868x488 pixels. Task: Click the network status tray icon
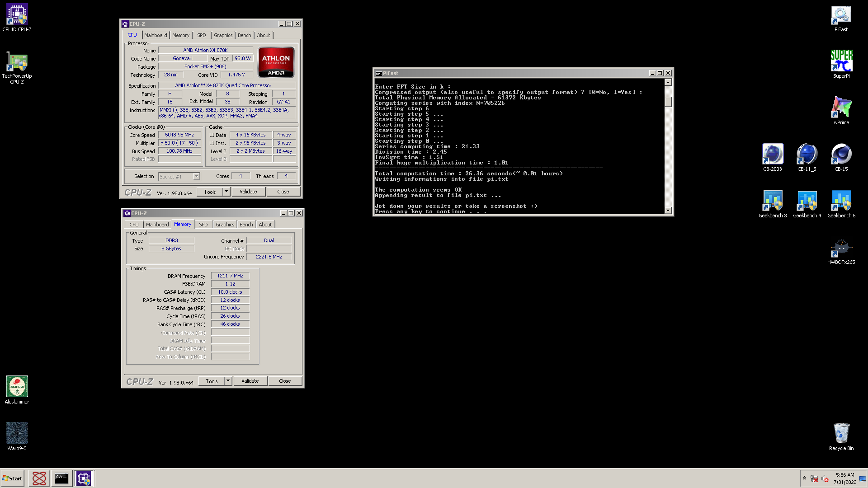814,479
